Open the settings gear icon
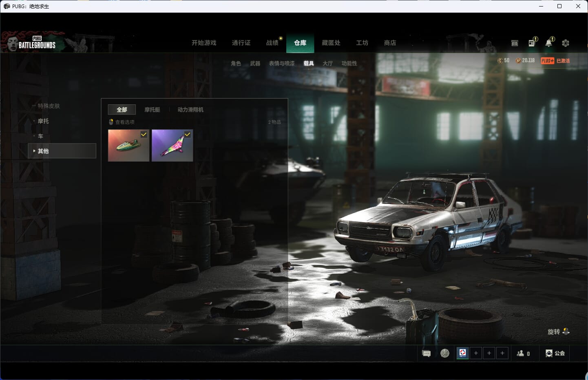Screen dimensions: 588x380 pyautogui.click(x=566, y=43)
